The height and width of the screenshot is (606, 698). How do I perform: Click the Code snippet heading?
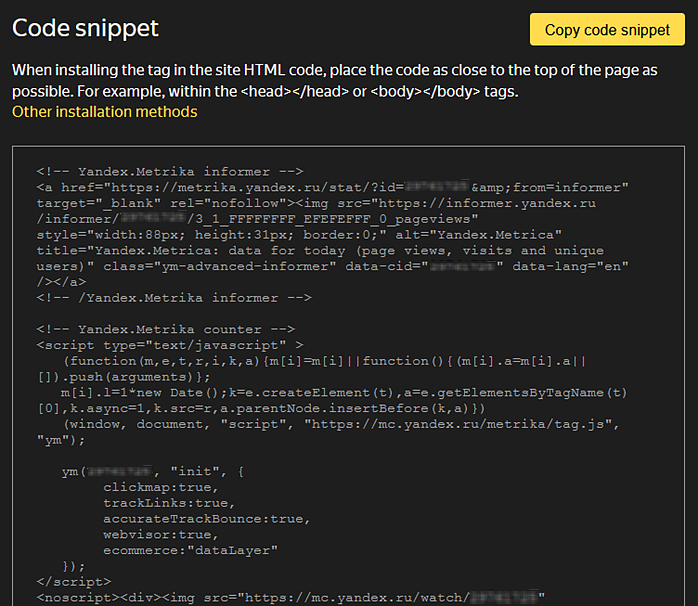[85, 28]
